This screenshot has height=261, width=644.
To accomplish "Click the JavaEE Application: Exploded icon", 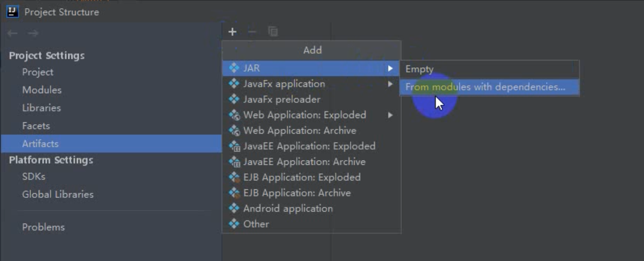I will coord(234,146).
